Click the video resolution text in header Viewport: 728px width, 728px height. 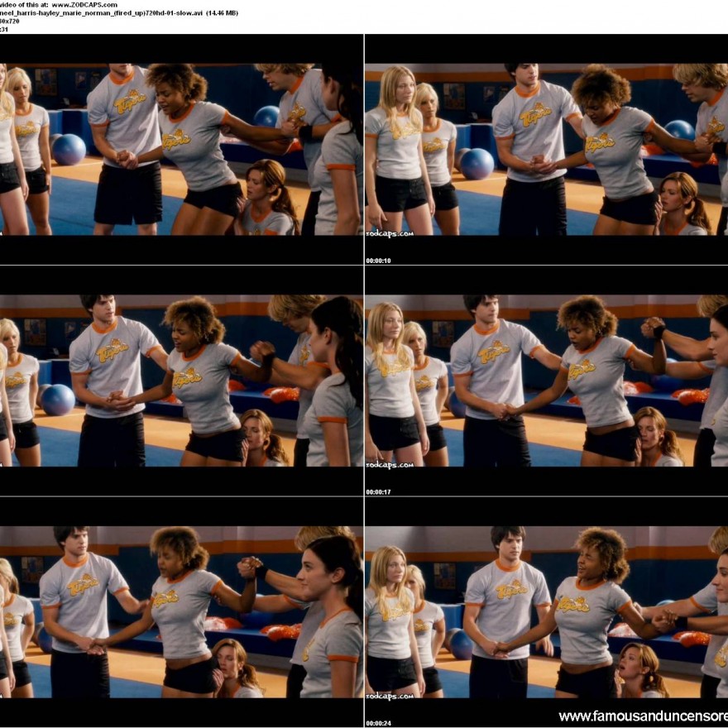tap(10, 22)
